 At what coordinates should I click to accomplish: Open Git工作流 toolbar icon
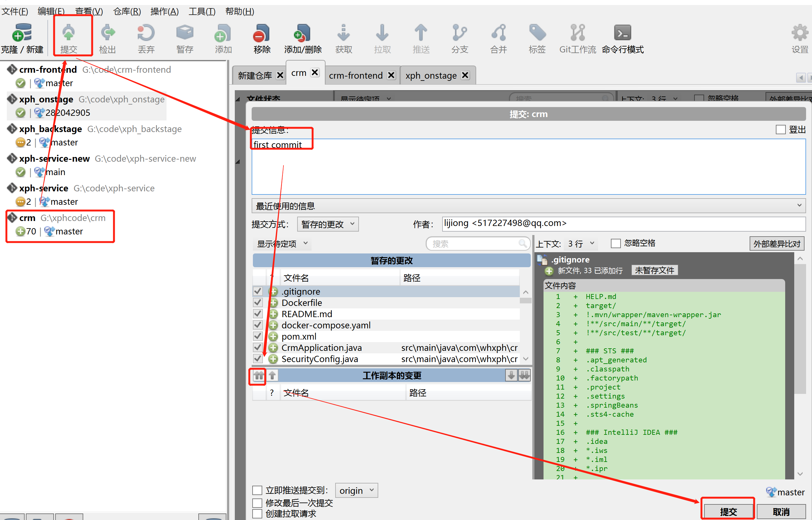coord(577,33)
